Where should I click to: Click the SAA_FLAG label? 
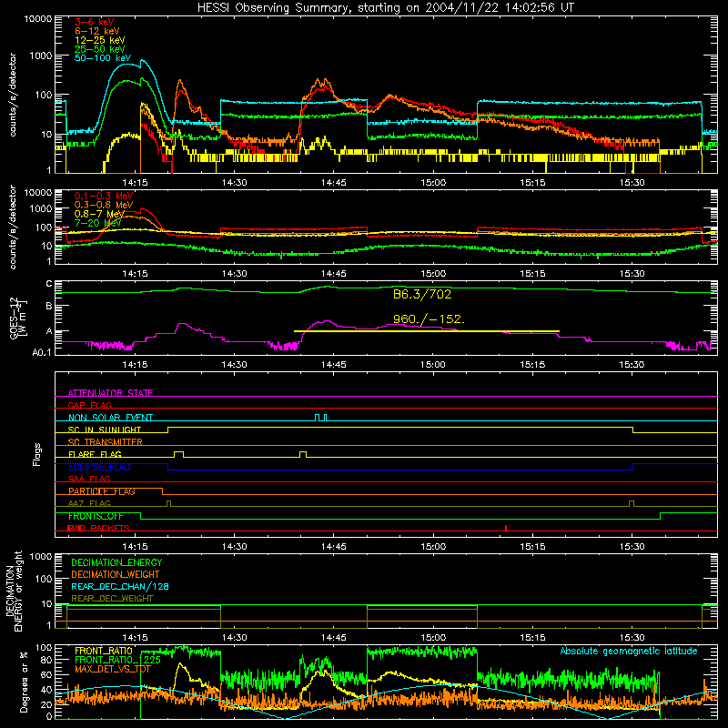pyautogui.click(x=89, y=479)
